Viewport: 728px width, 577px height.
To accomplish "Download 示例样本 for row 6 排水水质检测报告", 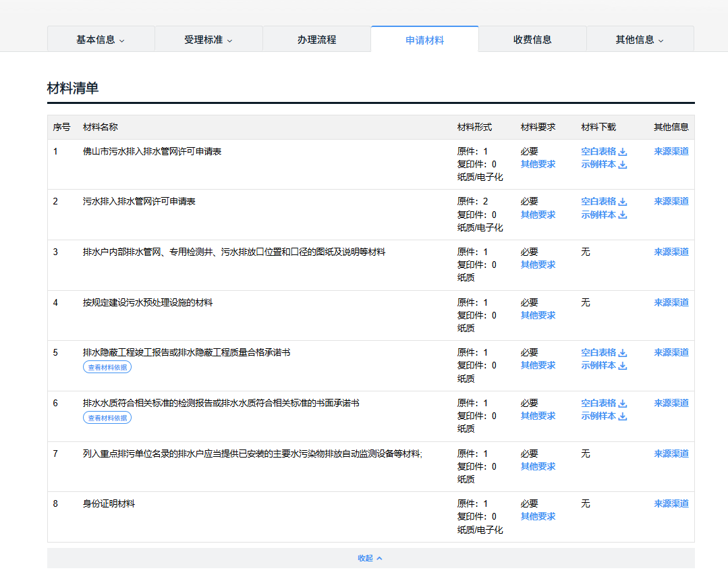I will [x=604, y=416].
